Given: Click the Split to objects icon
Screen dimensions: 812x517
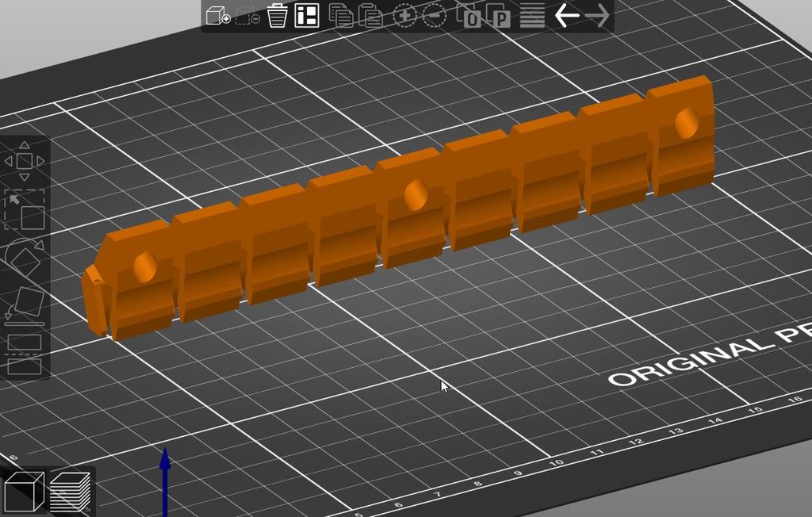Looking at the screenshot, I should (x=469, y=16).
